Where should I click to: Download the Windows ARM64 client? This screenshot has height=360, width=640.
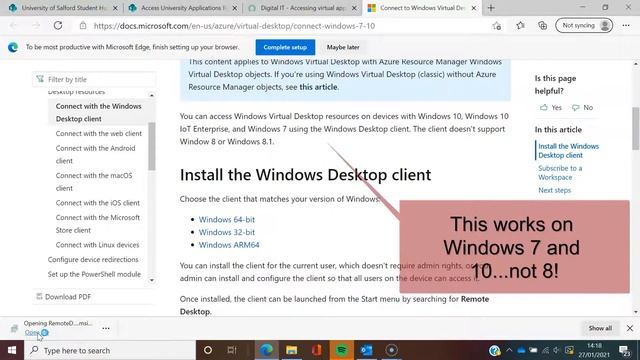pos(229,244)
